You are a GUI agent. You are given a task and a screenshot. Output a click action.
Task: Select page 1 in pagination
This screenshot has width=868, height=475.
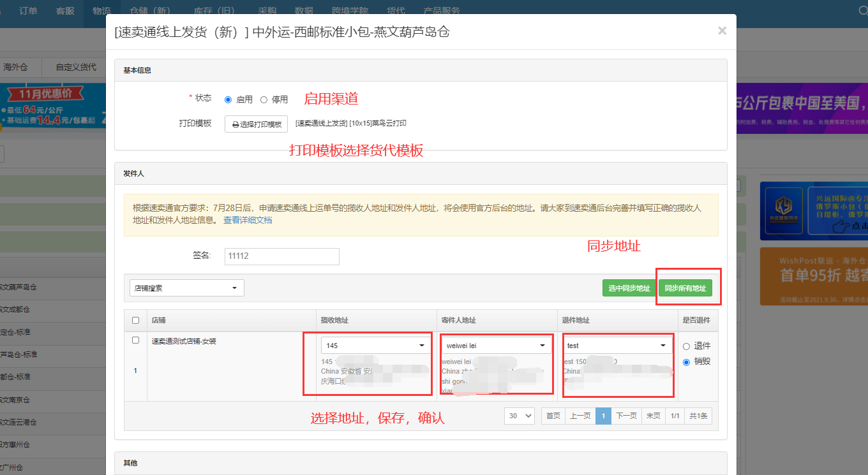604,416
